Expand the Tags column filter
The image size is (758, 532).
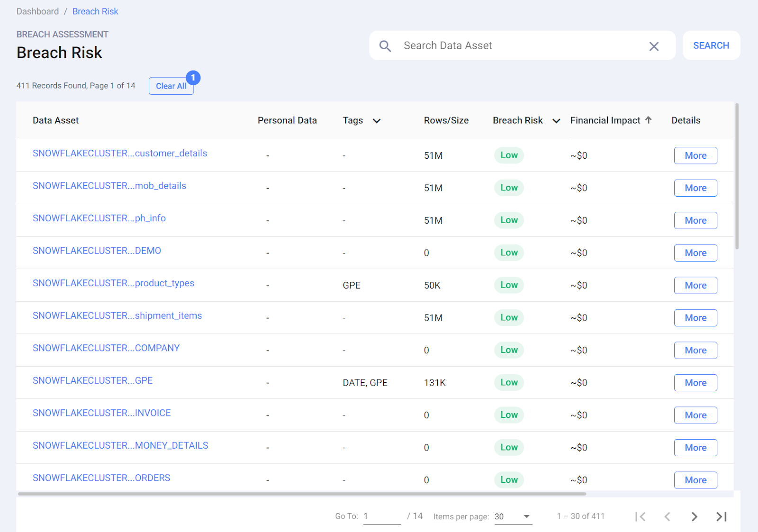(x=377, y=121)
